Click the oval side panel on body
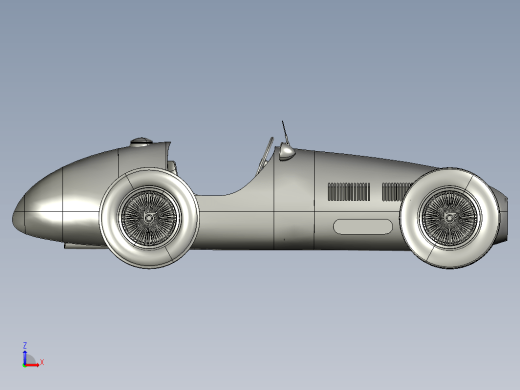Screen dimensions: 520x390 click(363, 227)
